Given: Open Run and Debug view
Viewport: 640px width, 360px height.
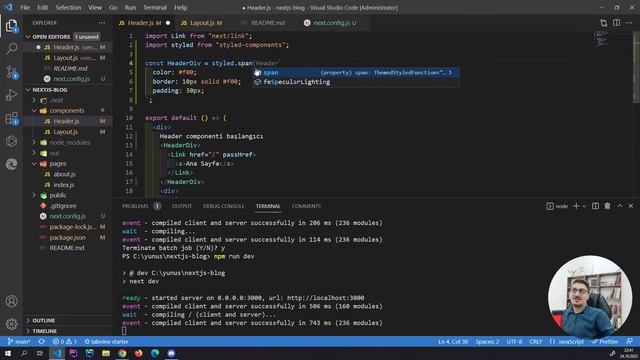Looking at the screenshot, I should [x=11, y=95].
